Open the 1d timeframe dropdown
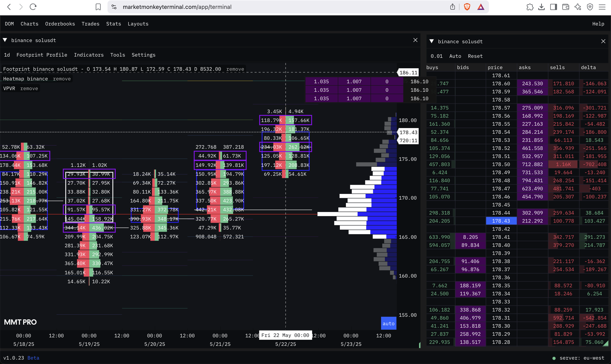The image size is (611, 364). coord(7,55)
